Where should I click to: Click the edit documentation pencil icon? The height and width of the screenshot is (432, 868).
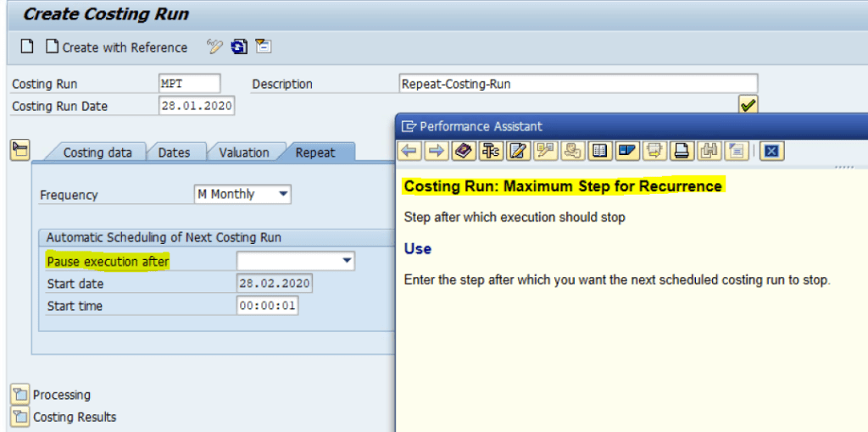pyautogui.click(x=518, y=151)
